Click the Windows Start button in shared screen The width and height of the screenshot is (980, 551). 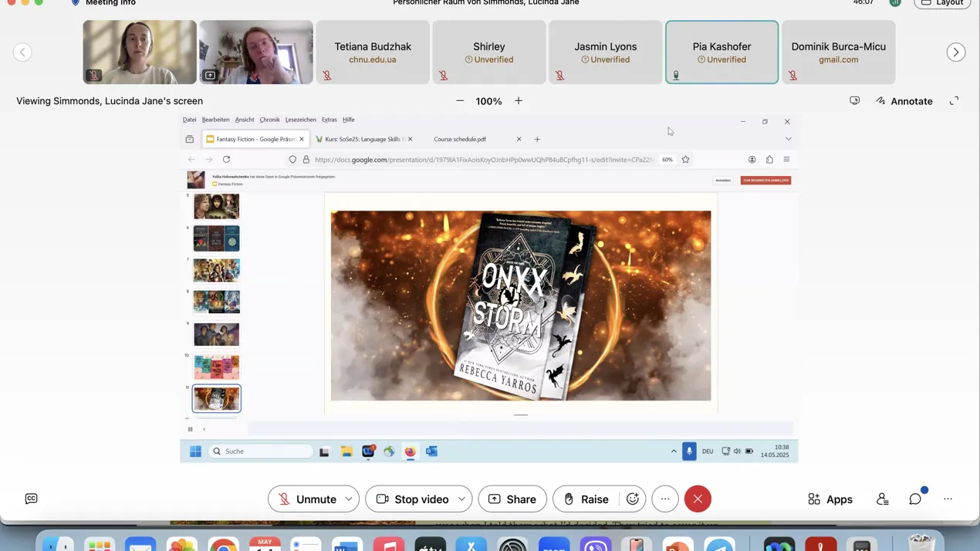[x=195, y=451]
